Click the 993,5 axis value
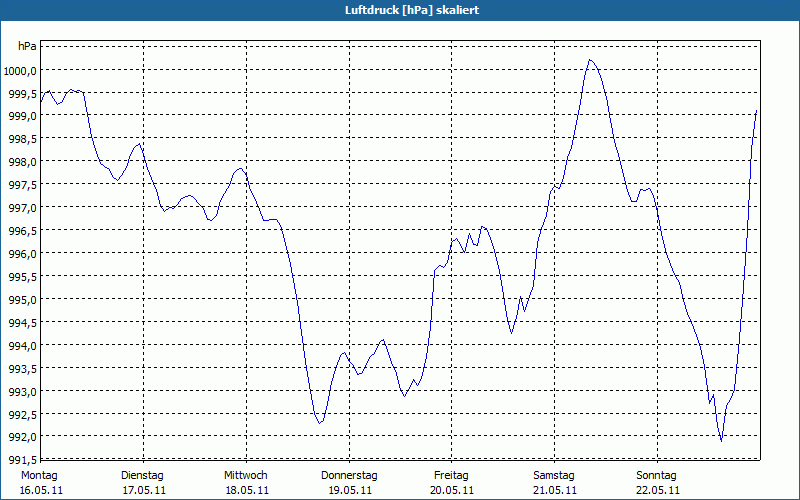This screenshot has height=500, width=800. tap(24, 368)
